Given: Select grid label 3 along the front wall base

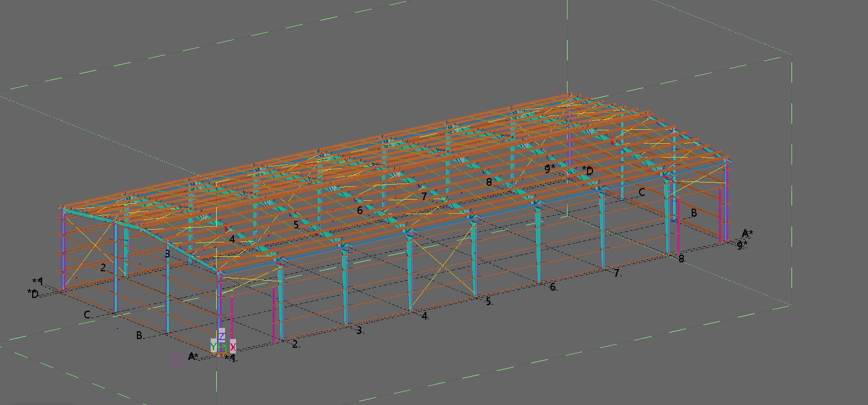Looking at the screenshot, I should point(359,330).
